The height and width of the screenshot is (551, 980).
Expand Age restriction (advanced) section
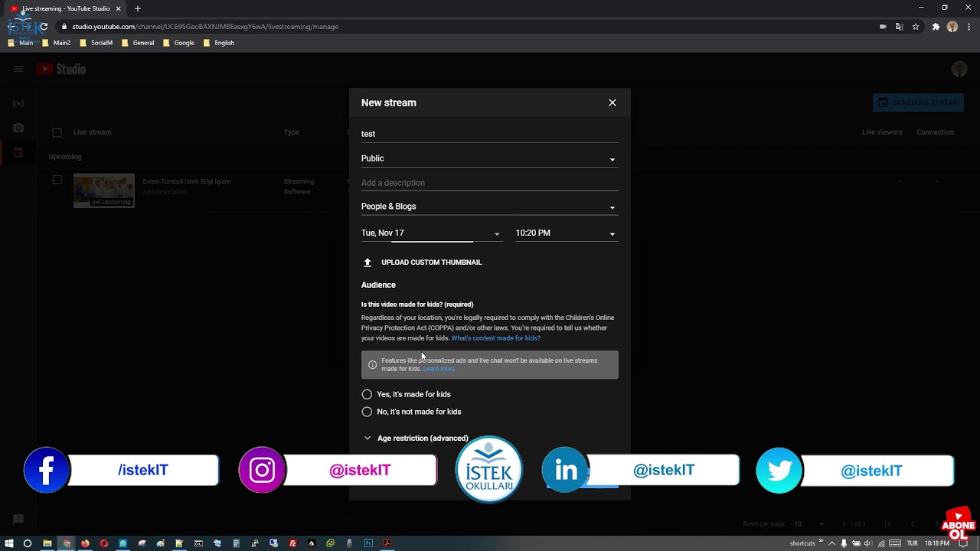pyautogui.click(x=415, y=439)
